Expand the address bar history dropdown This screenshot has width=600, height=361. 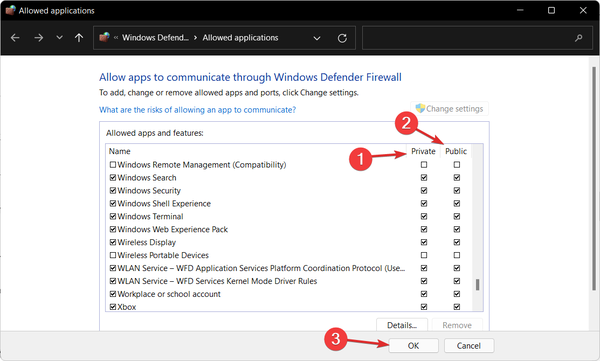coord(317,38)
